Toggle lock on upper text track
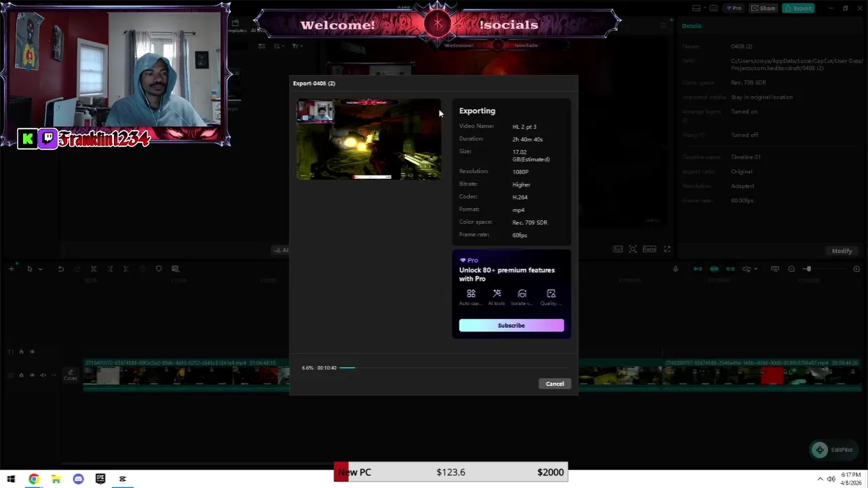Image resolution: width=868 pixels, height=488 pixels. (x=21, y=352)
